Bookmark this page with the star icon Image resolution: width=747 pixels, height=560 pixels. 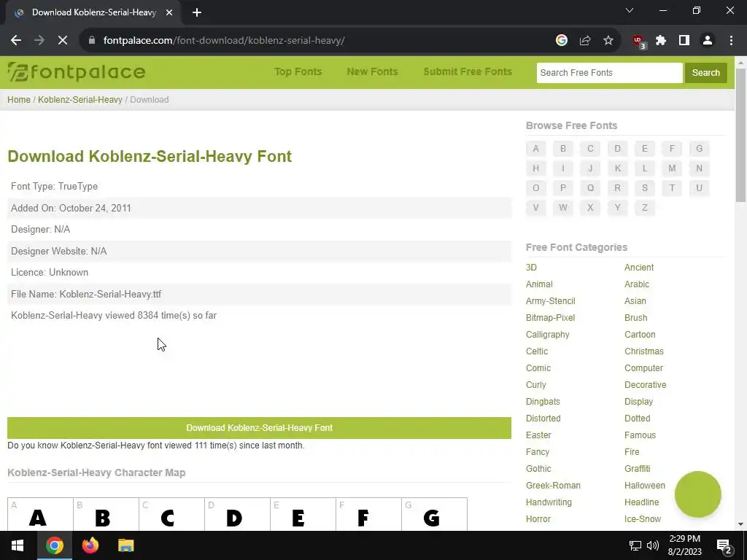608,41
